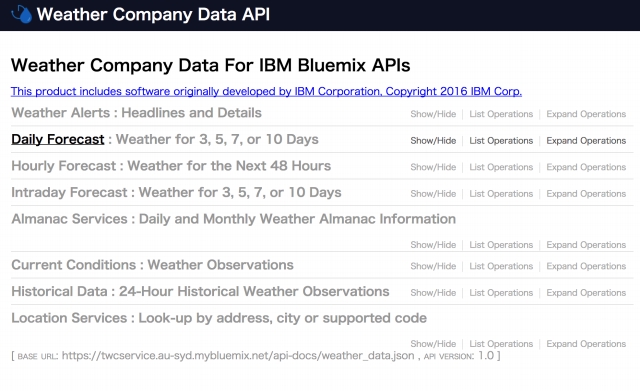Screen dimensions: 640x391
Task: Expand Operations for Hourly Forecast
Action: [586, 167]
